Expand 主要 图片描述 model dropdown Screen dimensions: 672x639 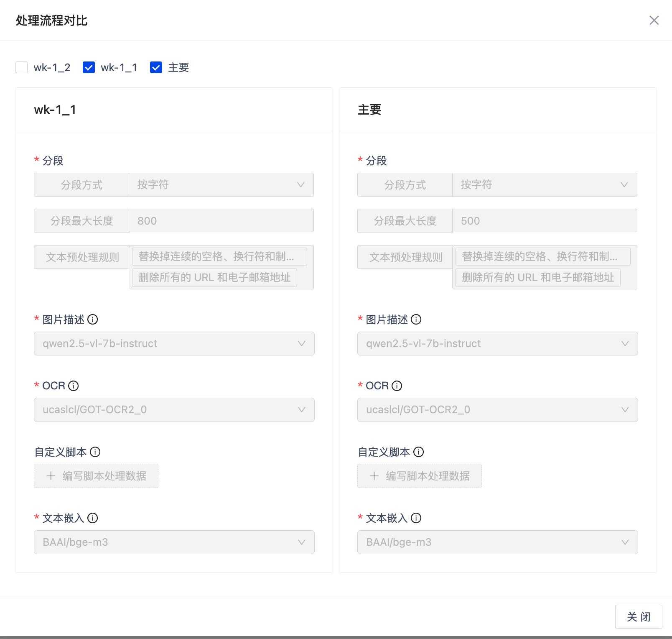pos(497,344)
